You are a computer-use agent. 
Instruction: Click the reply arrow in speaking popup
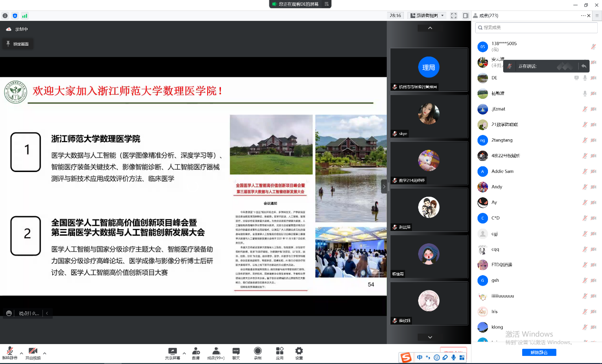coord(583,66)
